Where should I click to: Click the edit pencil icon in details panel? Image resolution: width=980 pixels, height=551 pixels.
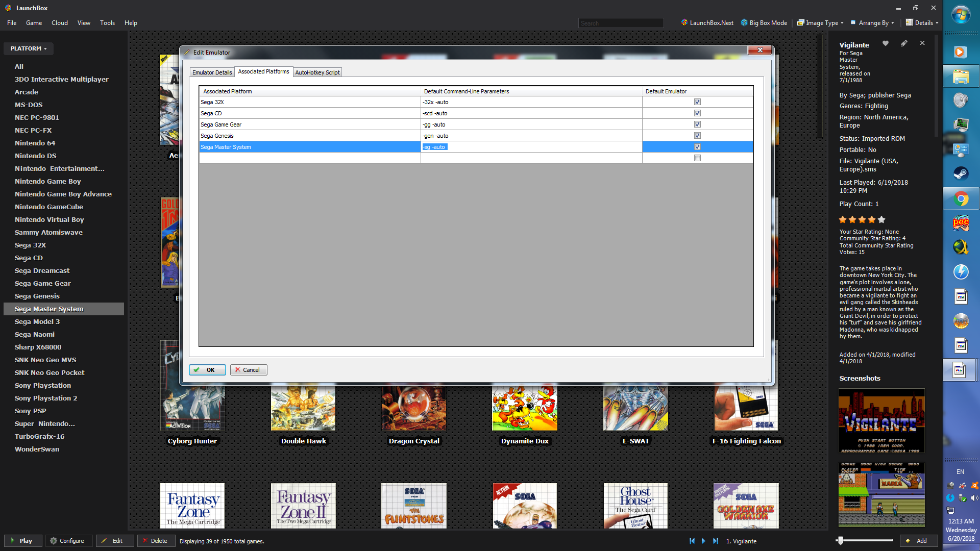click(904, 43)
